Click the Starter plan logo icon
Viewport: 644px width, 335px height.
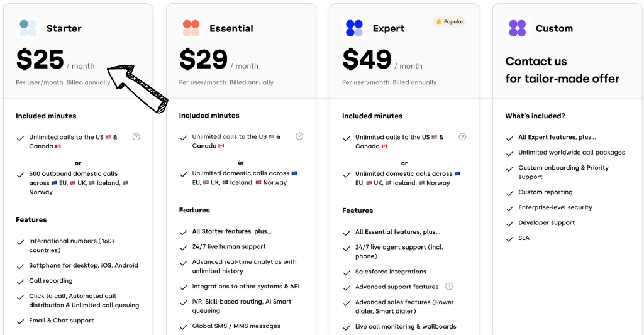[x=28, y=28]
